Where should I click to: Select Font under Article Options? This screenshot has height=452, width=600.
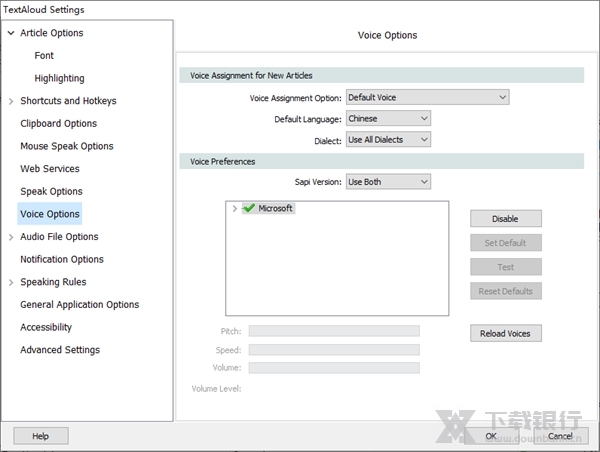click(x=44, y=56)
